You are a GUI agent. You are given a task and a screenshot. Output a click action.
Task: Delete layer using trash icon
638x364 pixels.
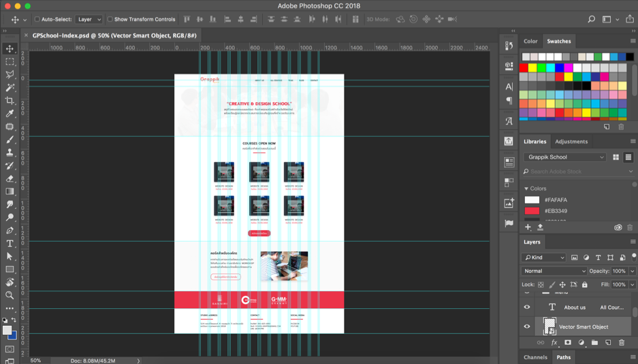tap(621, 342)
